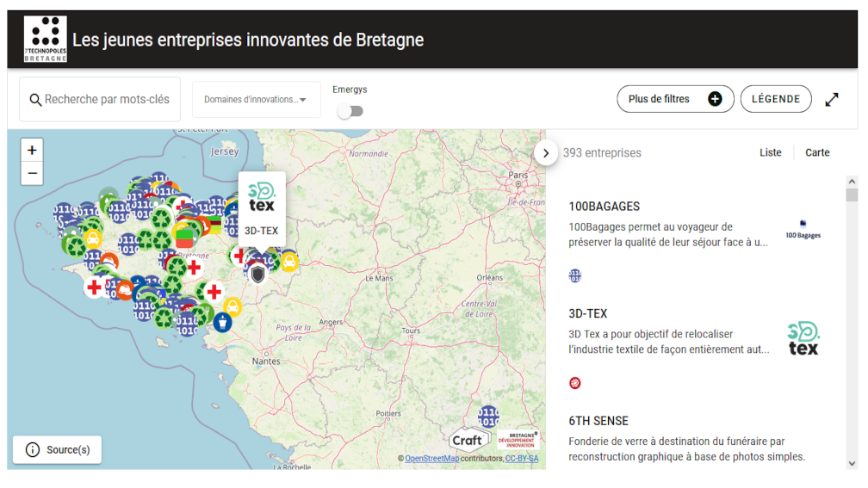Switch to the Liste tab

tap(770, 152)
